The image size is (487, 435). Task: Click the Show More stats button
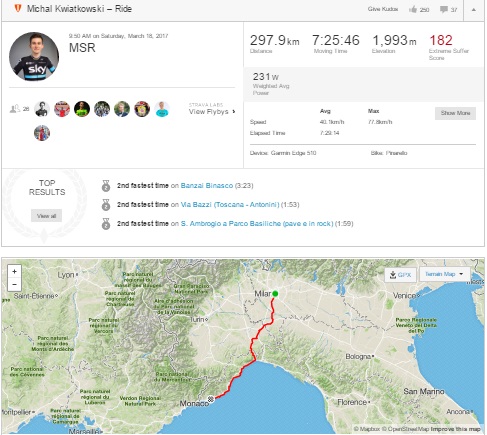pyautogui.click(x=455, y=113)
